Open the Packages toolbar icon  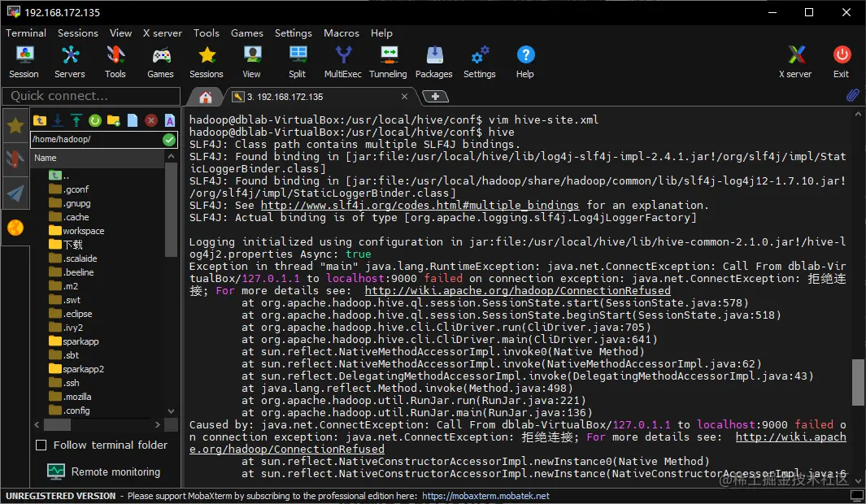pyautogui.click(x=434, y=62)
